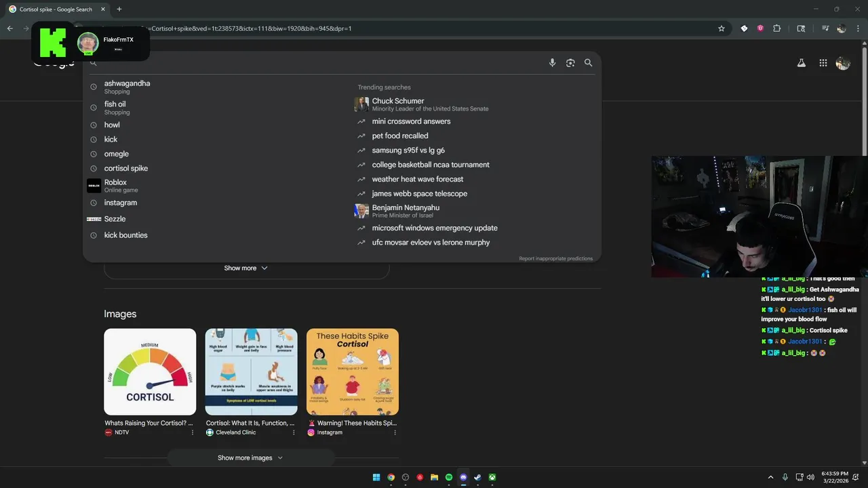
Task: Open Google Lens image search
Action: point(570,62)
